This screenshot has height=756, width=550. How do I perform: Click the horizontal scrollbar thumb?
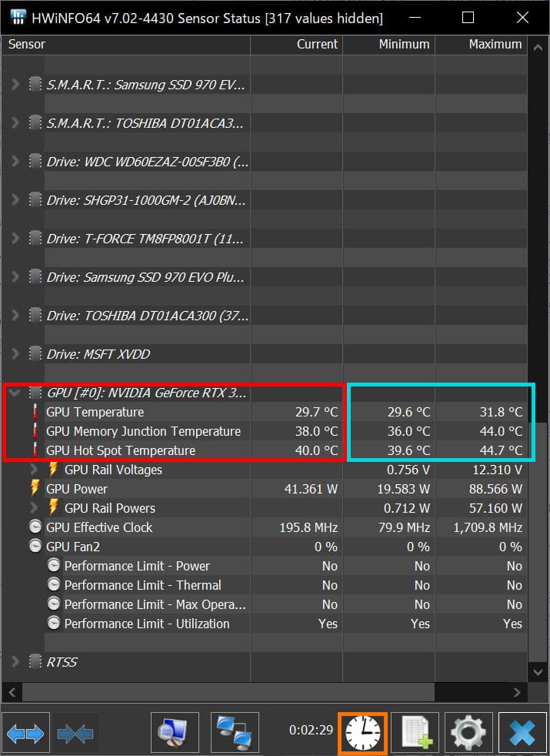point(228,692)
